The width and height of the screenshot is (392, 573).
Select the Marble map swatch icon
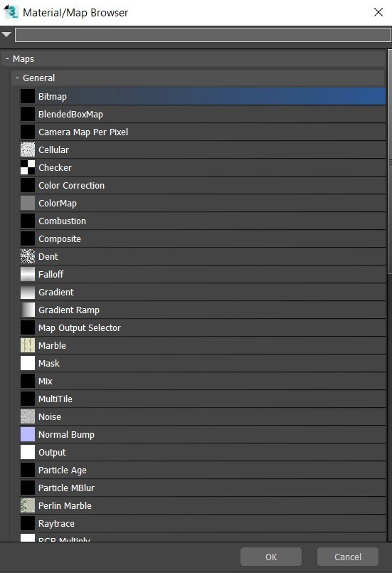(x=28, y=345)
